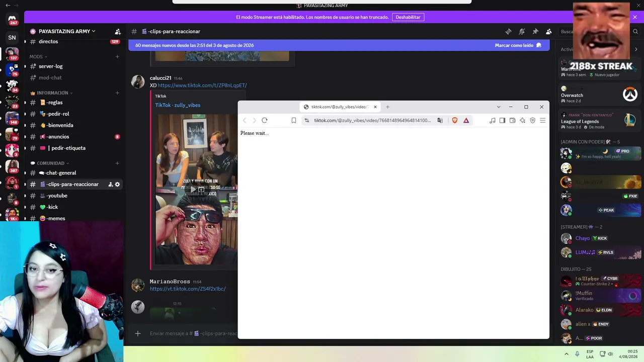Collapse the MODS channel category
The height and width of the screenshot is (362, 644).
[38, 56]
